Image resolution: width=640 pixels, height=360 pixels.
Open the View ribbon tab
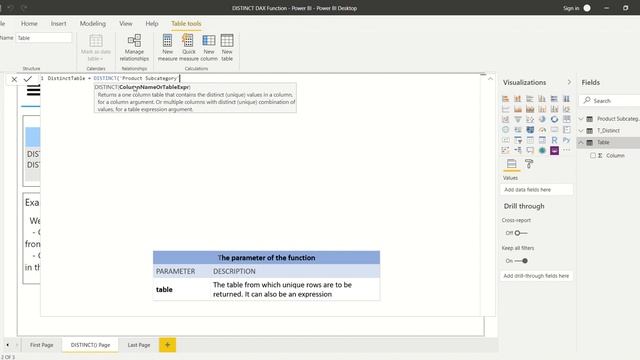126,24
